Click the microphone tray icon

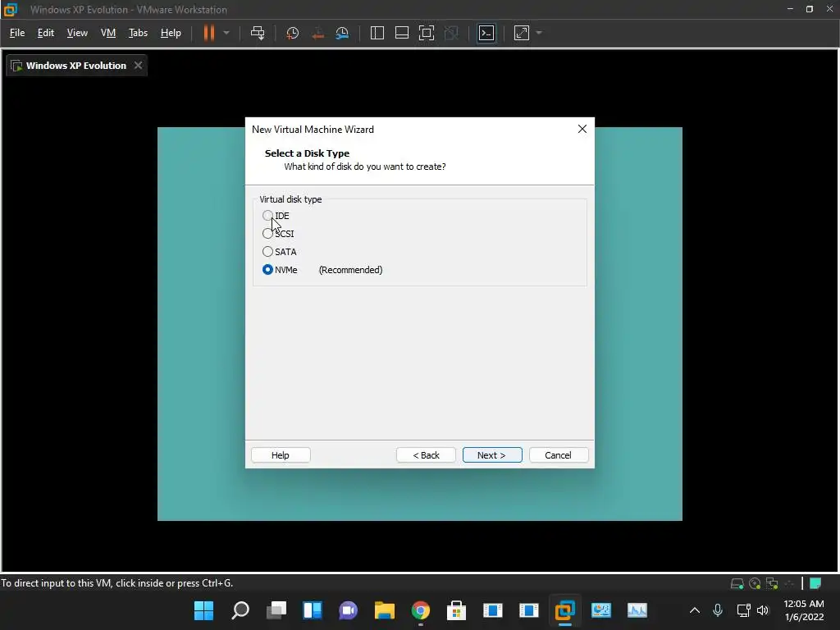[x=718, y=610]
